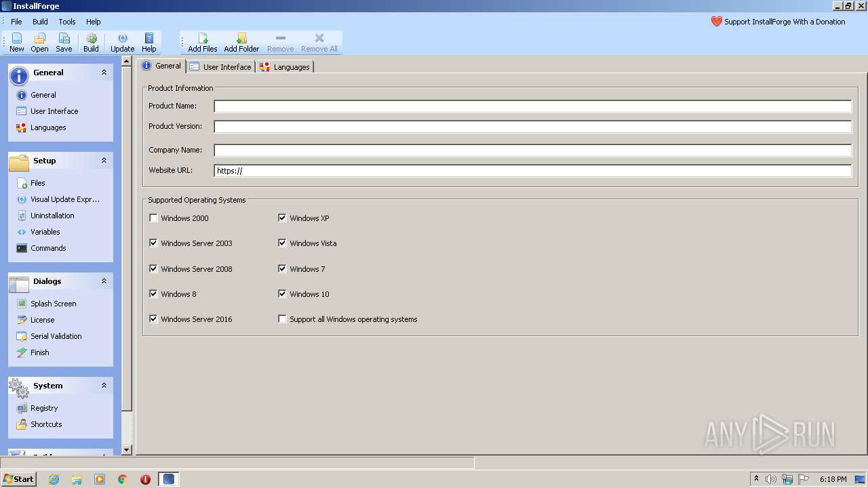This screenshot has width=868, height=488.
Task: Toggle the Windows 10 checkbox
Action: tap(282, 294)
